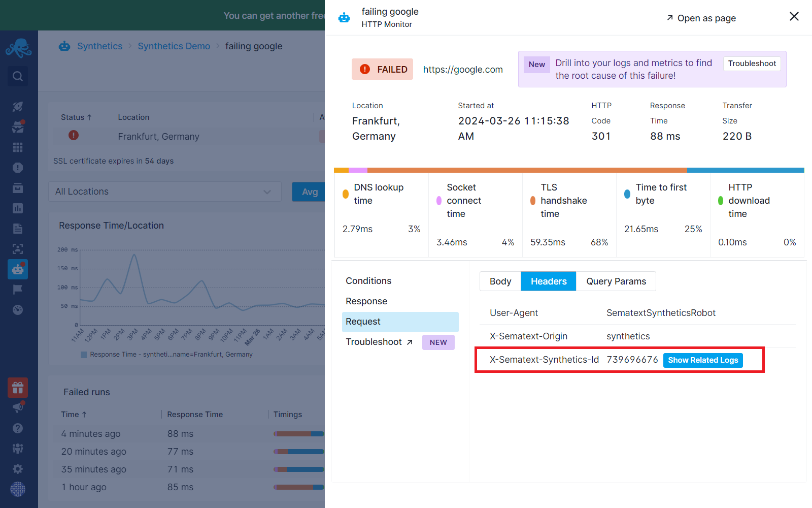
Task: Open the settings gear icon in sidebar
Action: [x=18, y=469]
